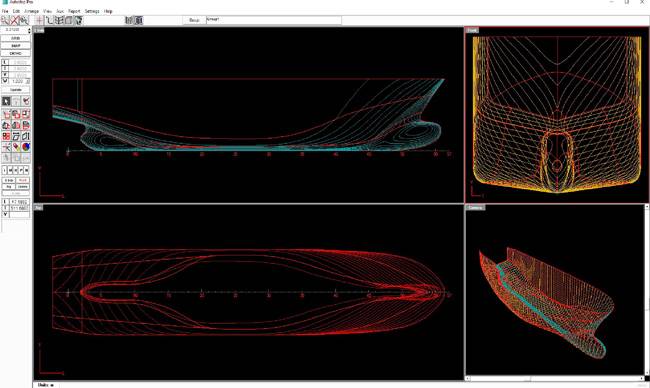
Task: Click the Update button in left panel
Action: tap(16, 90)
